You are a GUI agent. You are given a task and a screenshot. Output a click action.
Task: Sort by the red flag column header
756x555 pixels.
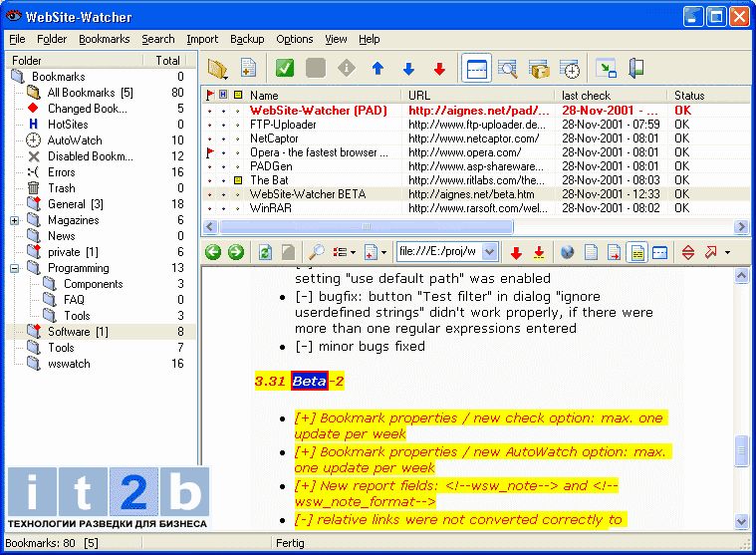210,95
